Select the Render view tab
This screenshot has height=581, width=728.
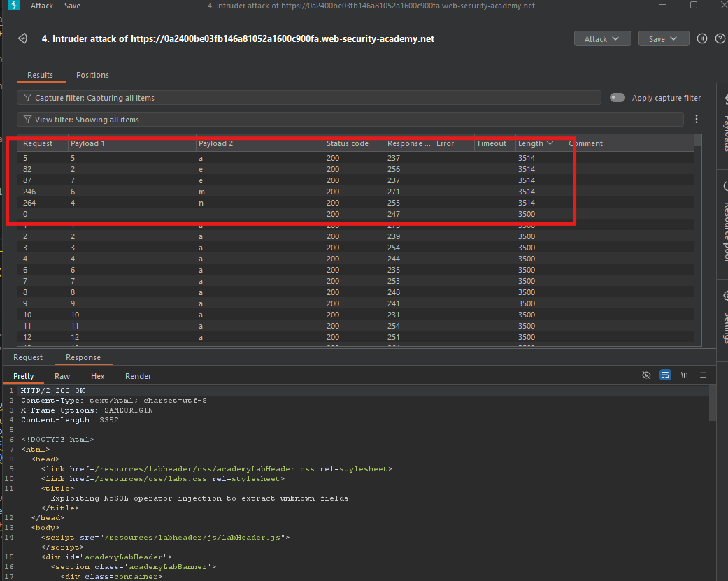(x=138, y=376)
